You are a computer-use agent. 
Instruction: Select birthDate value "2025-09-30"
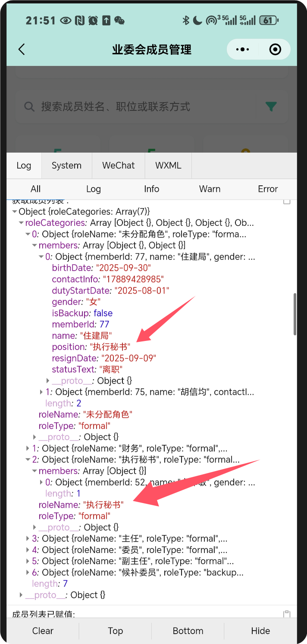pos(123,268)
